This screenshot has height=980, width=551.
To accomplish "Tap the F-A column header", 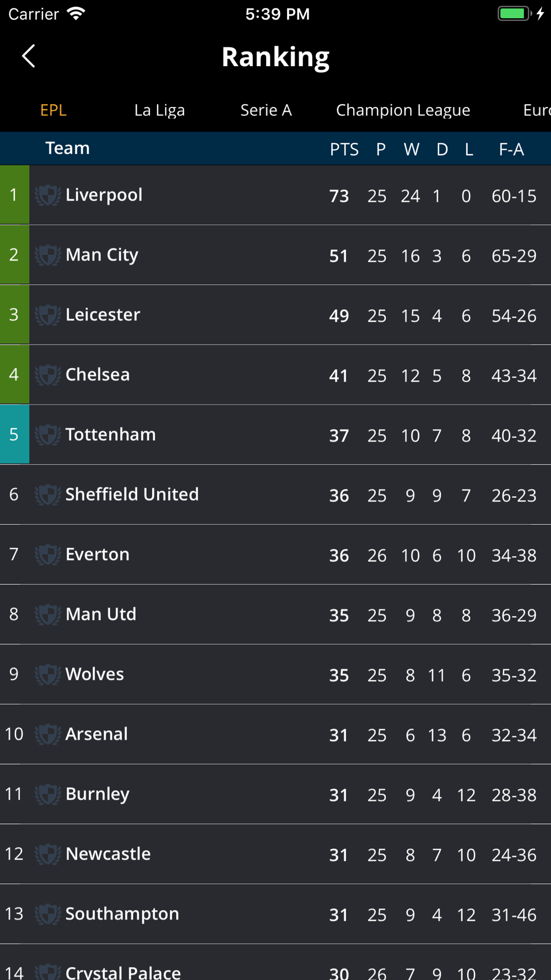I will [x=511, y=149].
